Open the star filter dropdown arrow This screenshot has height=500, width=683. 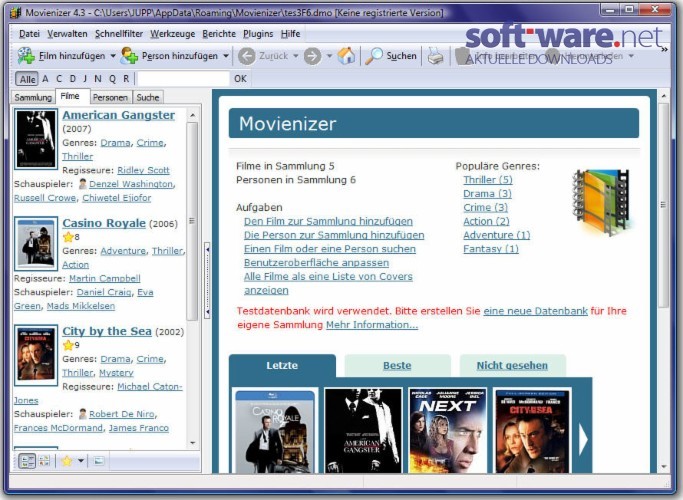(x=81, y=461)
